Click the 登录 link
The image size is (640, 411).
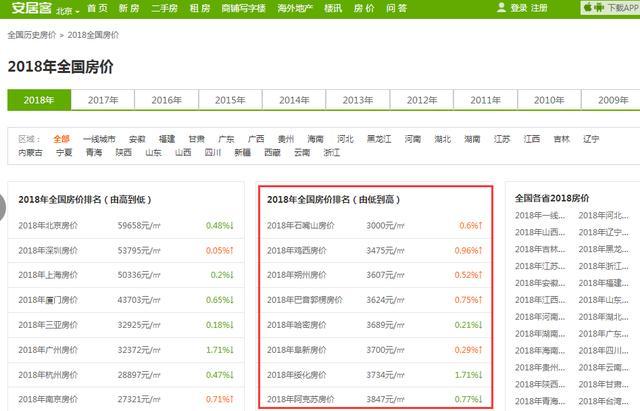coord(519,8)
